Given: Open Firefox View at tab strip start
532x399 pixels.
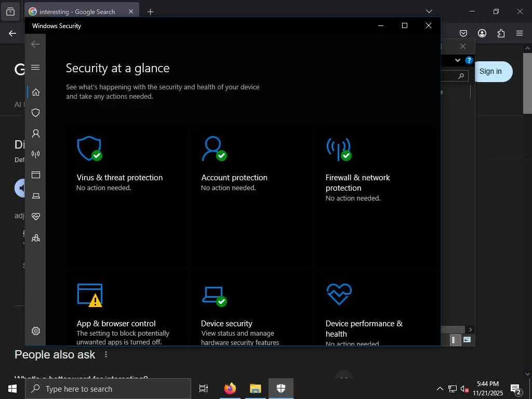Looking at the screenshot, I should point(10,11).
